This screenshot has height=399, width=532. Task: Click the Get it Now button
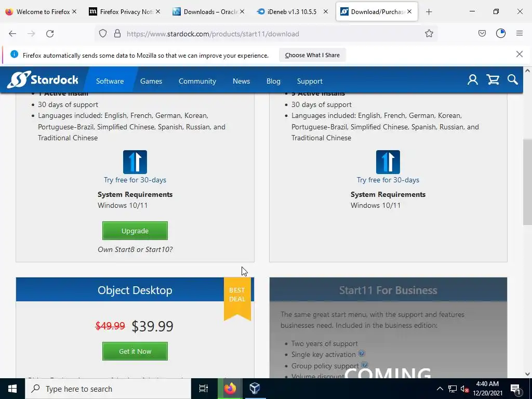tap(135, 351)
